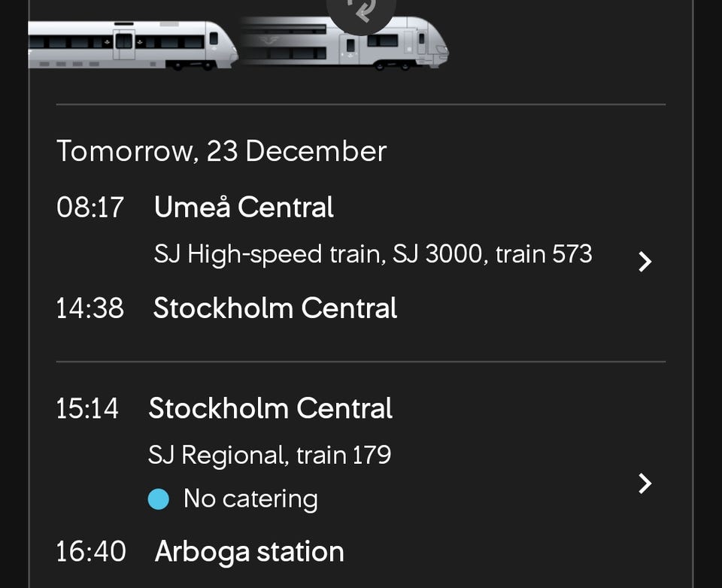Tap the 14:38 arrival time

90,308
